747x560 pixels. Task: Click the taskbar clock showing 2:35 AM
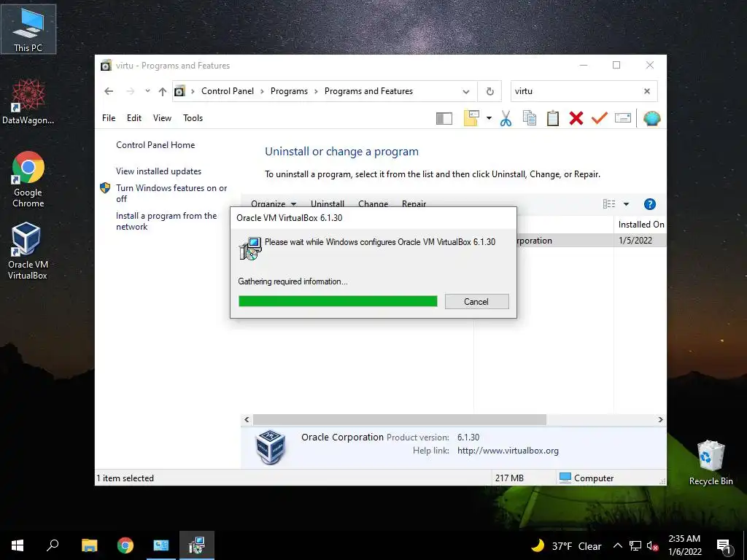[x=684, y=545]
